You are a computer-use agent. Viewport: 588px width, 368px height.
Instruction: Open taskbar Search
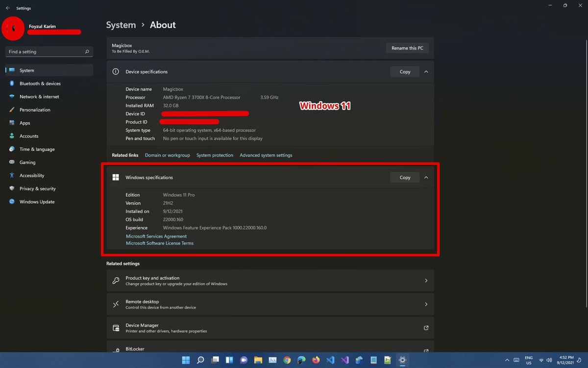pos(200,360)
